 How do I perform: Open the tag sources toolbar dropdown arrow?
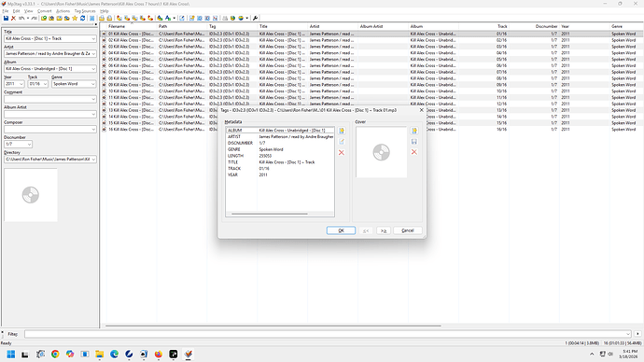point(246,18)
